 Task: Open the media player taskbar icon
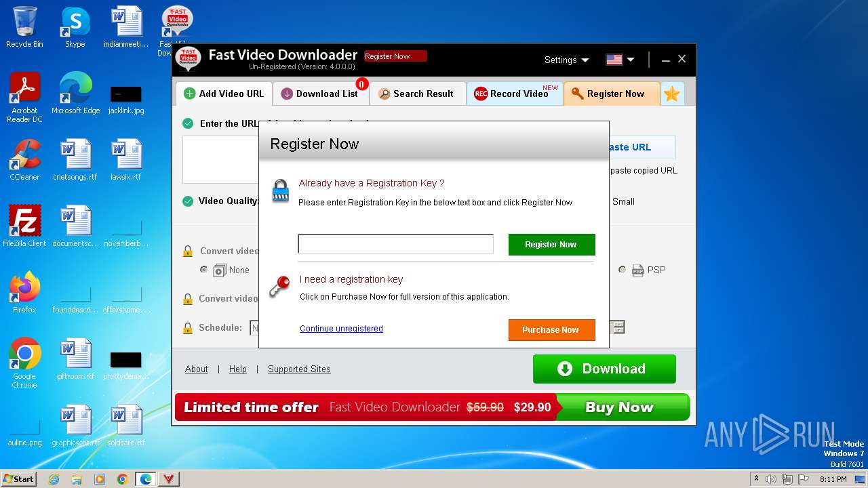coord(100,479)
